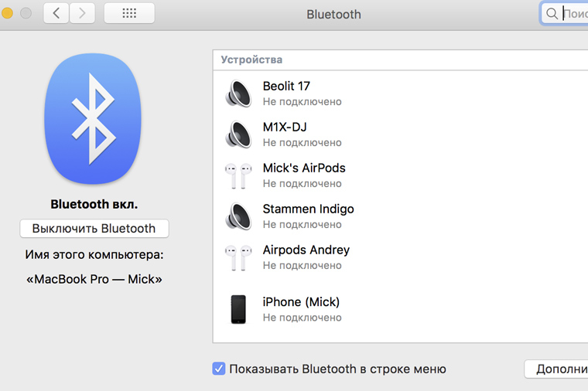Click the Airpods Andrey icon
588x391 pixels.
pyautogui.click(x=238, y=257)
